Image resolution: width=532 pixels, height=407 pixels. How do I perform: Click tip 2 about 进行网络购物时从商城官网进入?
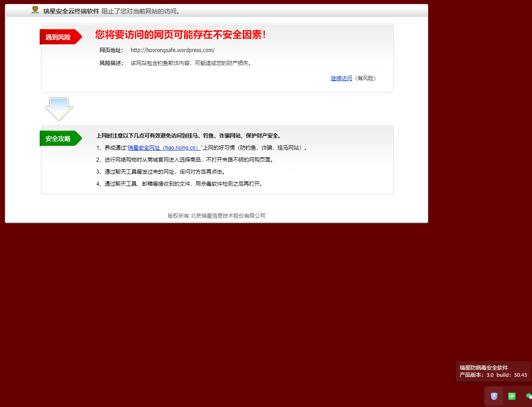point(184,160)
